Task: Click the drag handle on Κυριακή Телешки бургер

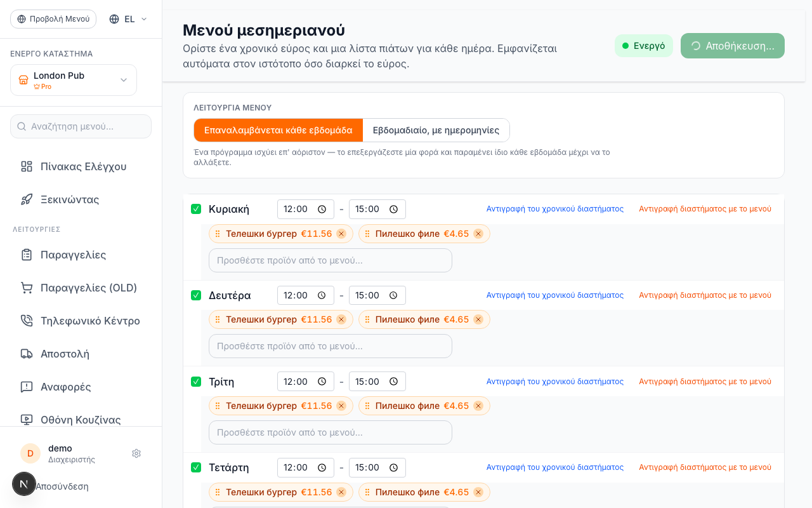Action: point(218,234)
